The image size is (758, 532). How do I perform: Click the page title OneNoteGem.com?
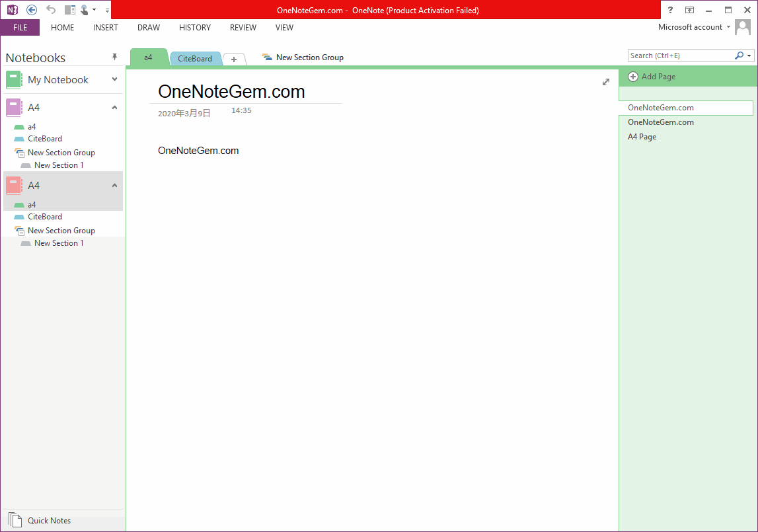tap(231, 91)
